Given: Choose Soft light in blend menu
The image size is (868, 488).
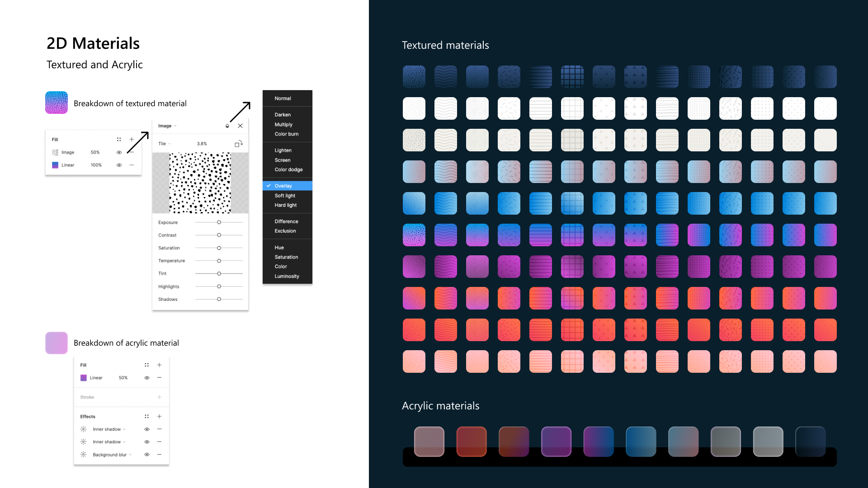Looking at the screenshot, I should click(x=285, y=196).
